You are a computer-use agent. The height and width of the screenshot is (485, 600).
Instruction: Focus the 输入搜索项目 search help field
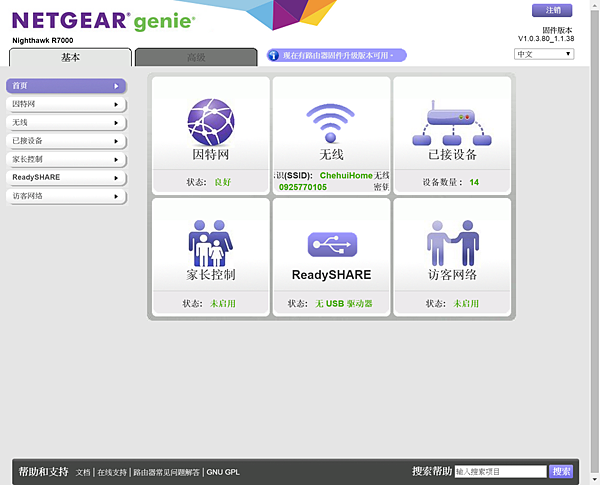tap(501, 472)
